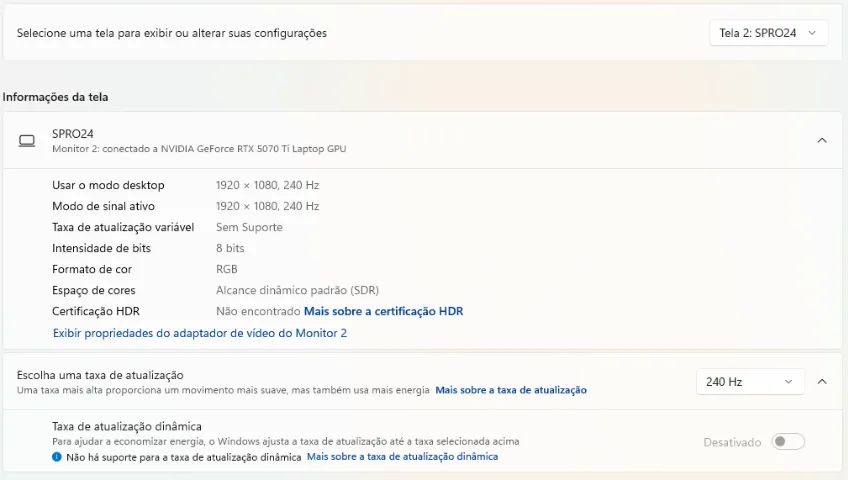Screen dimensions: 848x480
Task: Click the Modo de sinal ativo label
Action: (x=103, y=206)
